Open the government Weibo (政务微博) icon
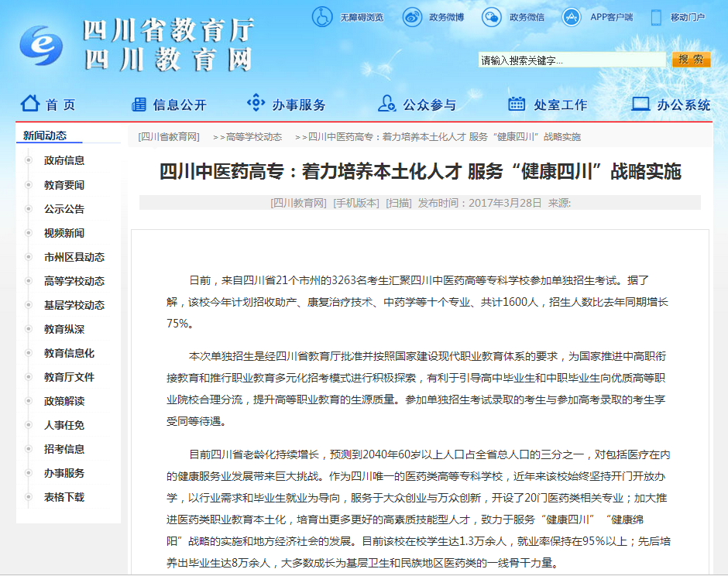 (x=412, y=16)
